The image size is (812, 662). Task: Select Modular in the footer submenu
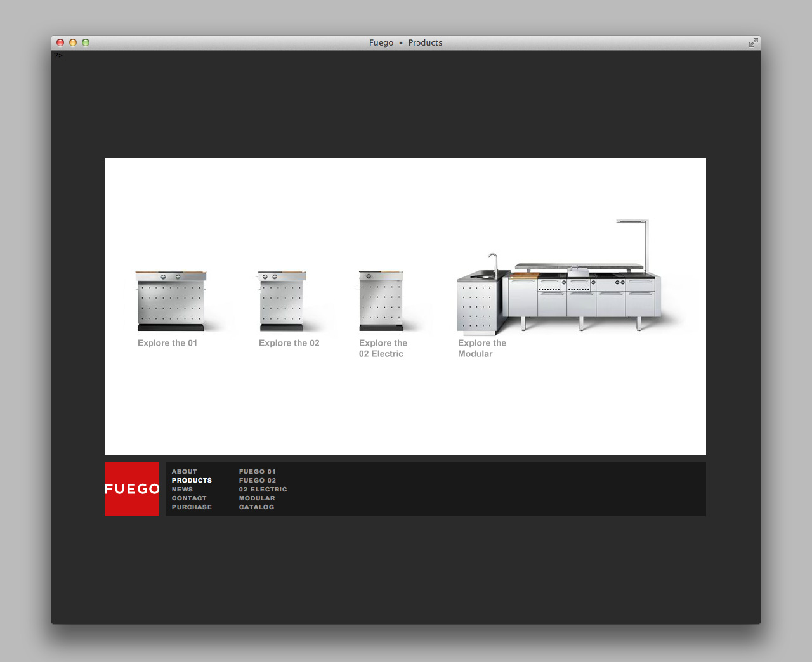point(257,498)
